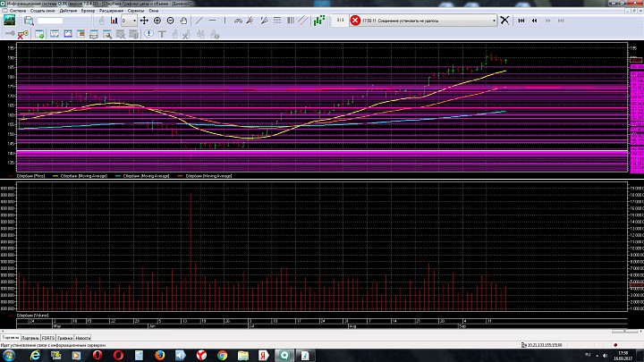The height and width of the screenshot is (362, 644).
Task: Select the vertical Fibonacci time zones tool
Action: pyautogui.click(x=291, y=21)
